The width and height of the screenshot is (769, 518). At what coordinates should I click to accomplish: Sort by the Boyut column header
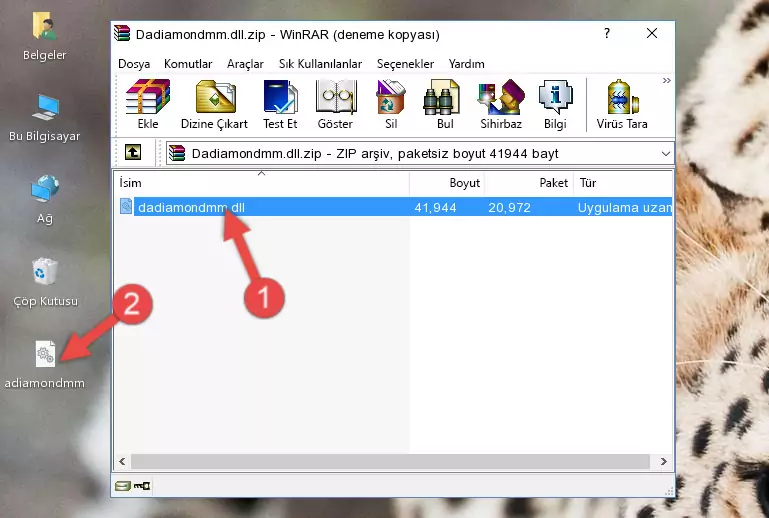[447, 183]
